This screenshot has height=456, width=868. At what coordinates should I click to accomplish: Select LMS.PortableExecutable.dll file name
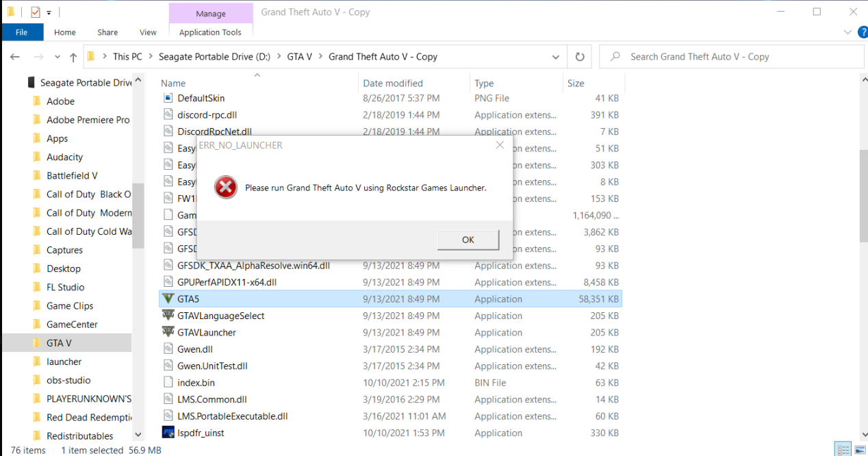pyautogui.click(x=232, y=416)
